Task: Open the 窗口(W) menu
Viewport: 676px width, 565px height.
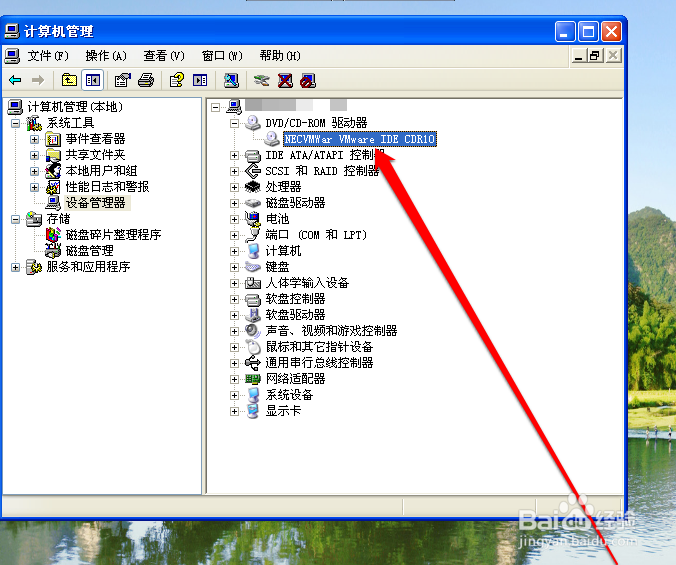Action: (x=222, y=56)
